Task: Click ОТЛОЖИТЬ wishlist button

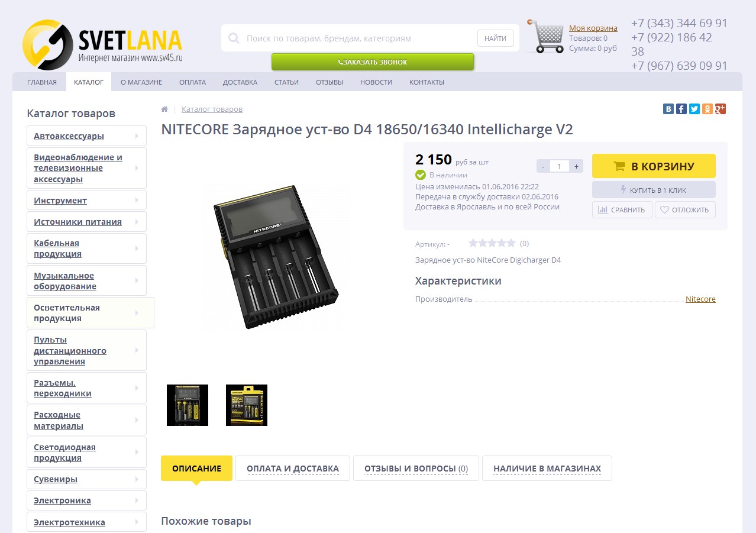Action: tap(685, 209)
